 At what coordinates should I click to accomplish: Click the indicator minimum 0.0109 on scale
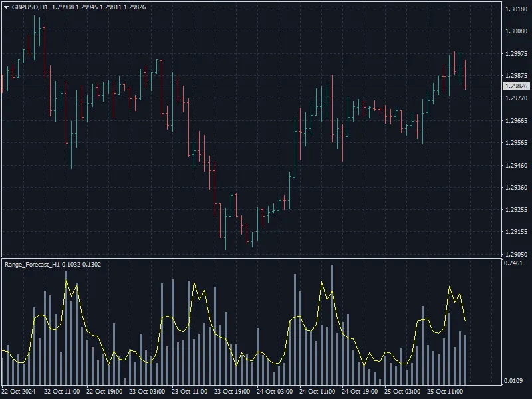click(x=512, y=379)
